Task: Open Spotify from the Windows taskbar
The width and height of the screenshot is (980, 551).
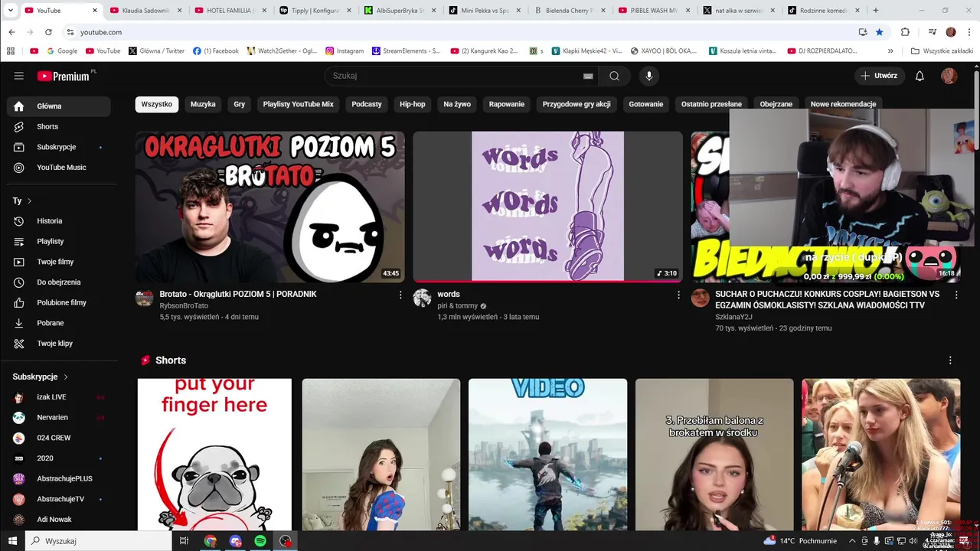Action: tap(260, 541)
